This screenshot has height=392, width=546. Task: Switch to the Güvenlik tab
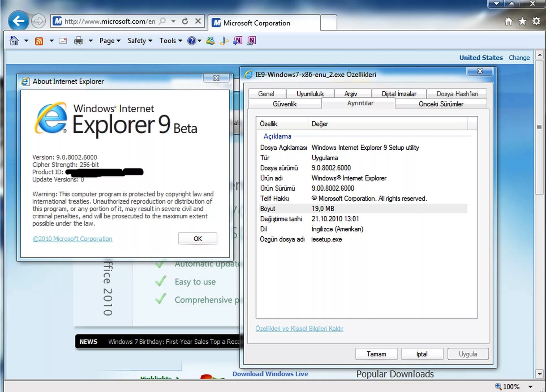(285, 104)
